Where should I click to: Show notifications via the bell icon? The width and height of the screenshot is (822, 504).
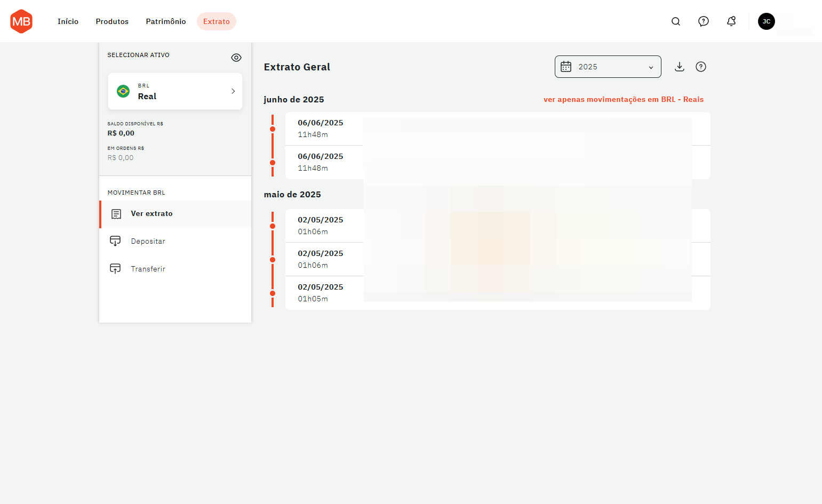tap(731, 21)
